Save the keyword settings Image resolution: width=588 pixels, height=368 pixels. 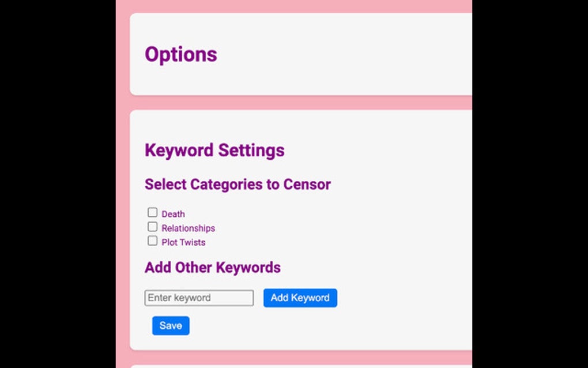[171, 326]
